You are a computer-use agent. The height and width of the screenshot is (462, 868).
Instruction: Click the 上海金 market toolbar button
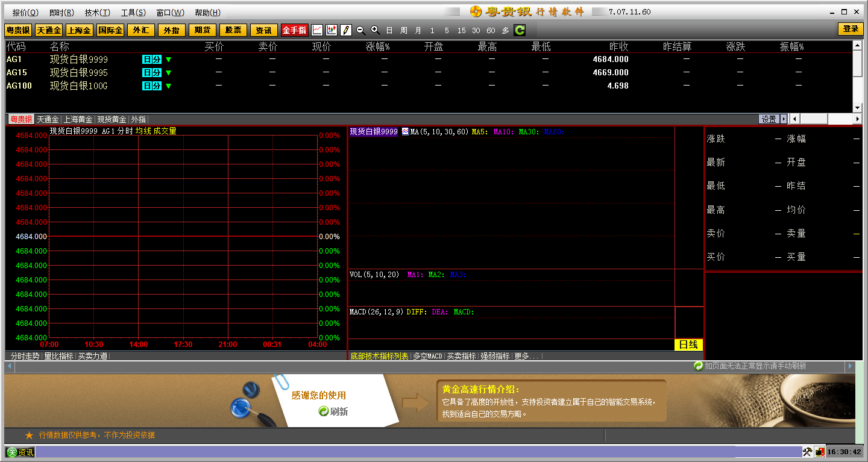pyautogui.click(x=80, y=30)
